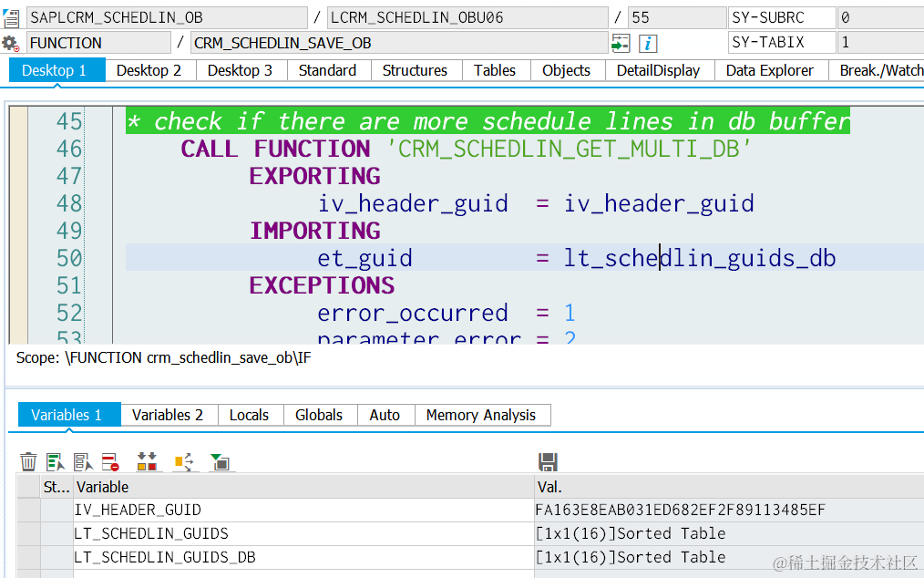Click the St... column header
Screen dimensions: 924x578
click(56, 487)
